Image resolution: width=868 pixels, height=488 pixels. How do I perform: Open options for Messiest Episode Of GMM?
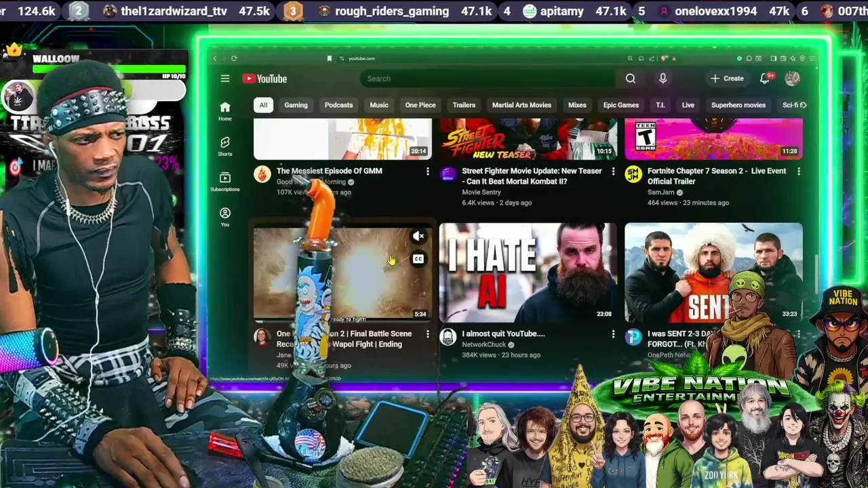pyautogui.click(x=427, y=171)
